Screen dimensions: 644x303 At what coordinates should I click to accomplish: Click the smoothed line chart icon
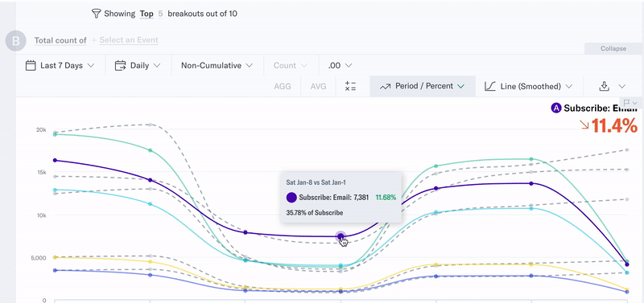(x=490, y=86)
